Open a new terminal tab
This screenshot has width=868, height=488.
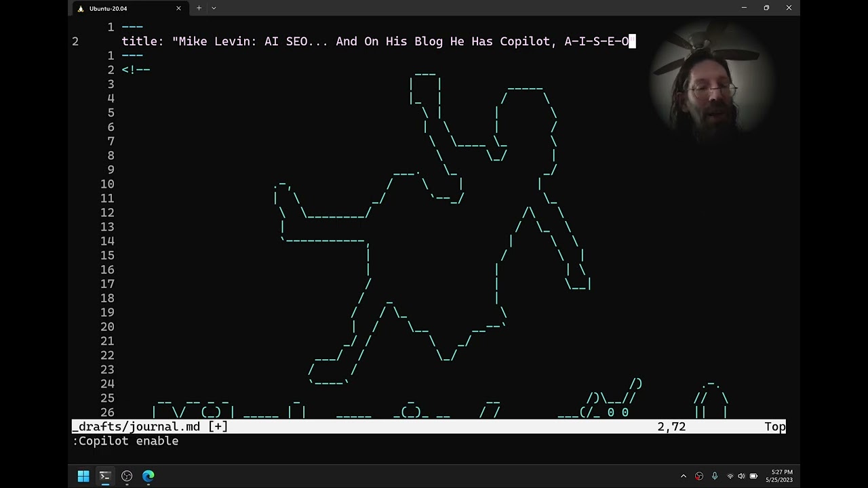(x=199, y=8)
